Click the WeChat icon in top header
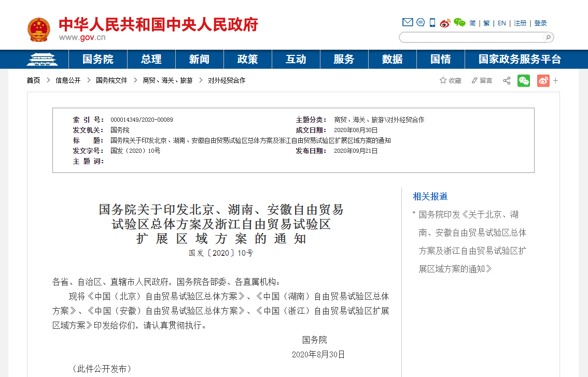Image resolution: width=588 pixels, height=377 pixels. [x=459, y=23]
